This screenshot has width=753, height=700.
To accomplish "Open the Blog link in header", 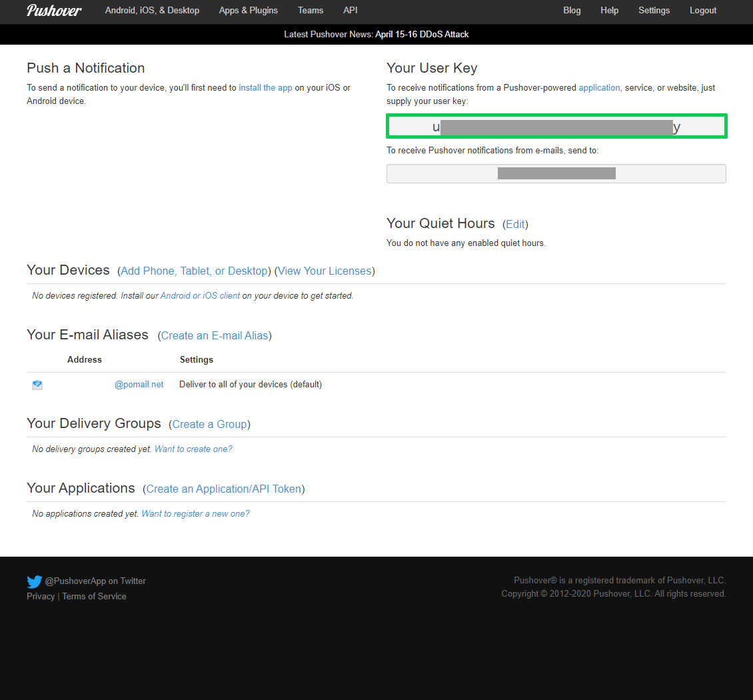I will coord(572,10).
